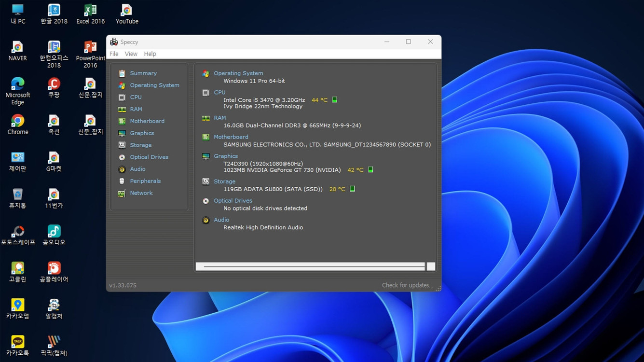
Task: Click the Storage heading in summary pane
Action: point(224,181)
